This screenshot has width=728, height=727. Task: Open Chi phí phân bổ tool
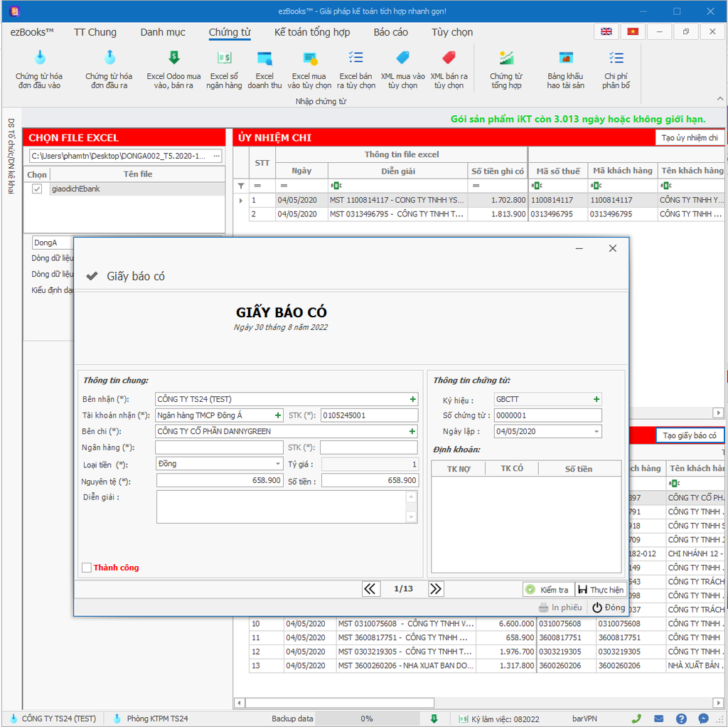(616, 70)
